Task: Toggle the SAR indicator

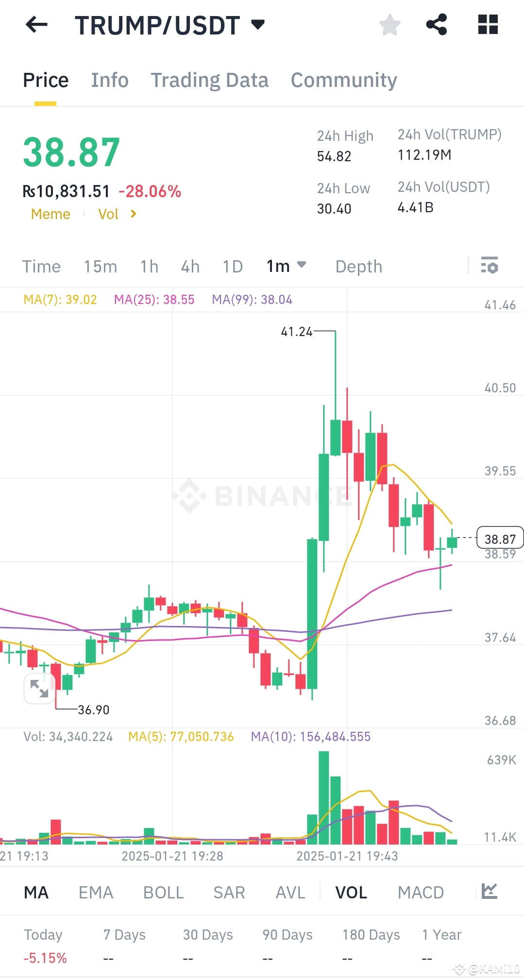Action: tap(229, 893)
